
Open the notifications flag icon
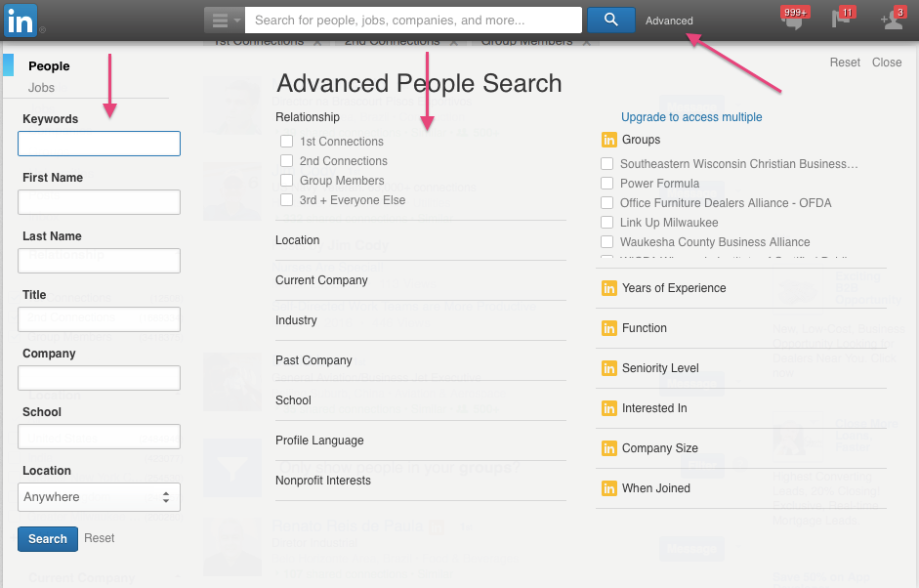pyautogui.click(x=841, y=21)
